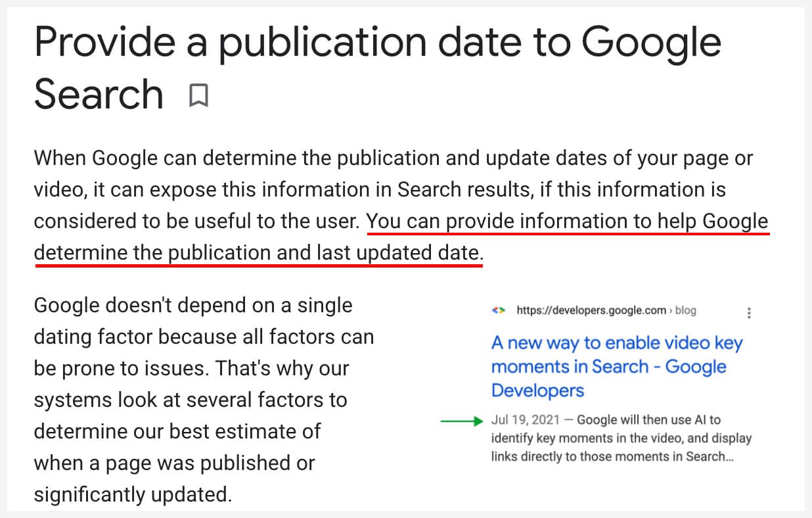Click the paragraph starting 'Google doesn't depend on a single'

204,400
